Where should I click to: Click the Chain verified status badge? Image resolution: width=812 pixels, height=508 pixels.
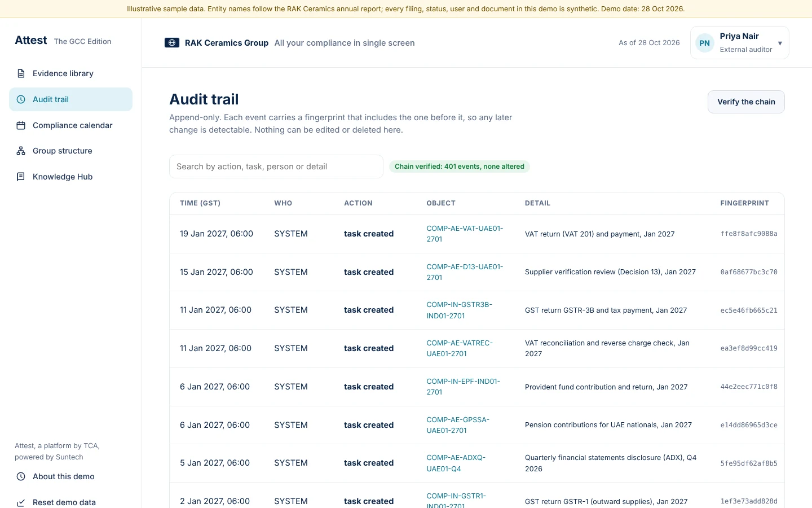[460, 167]
